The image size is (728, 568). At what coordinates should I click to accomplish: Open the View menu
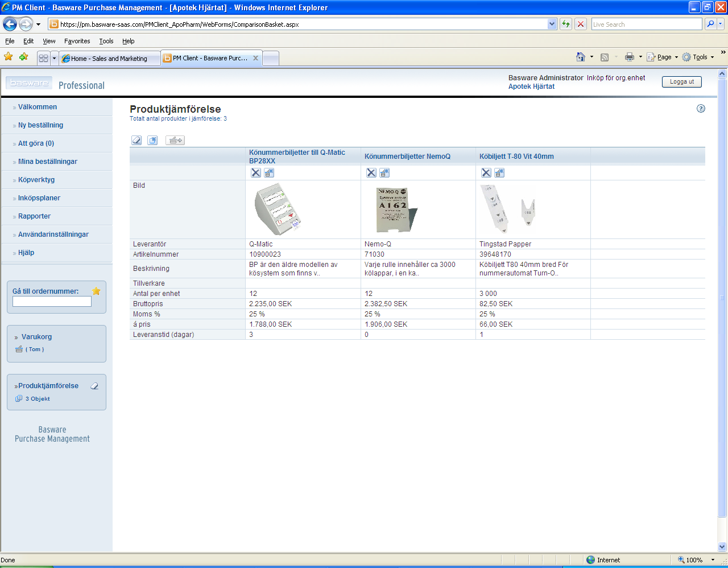pyautogui.click(x=49, y=41)
